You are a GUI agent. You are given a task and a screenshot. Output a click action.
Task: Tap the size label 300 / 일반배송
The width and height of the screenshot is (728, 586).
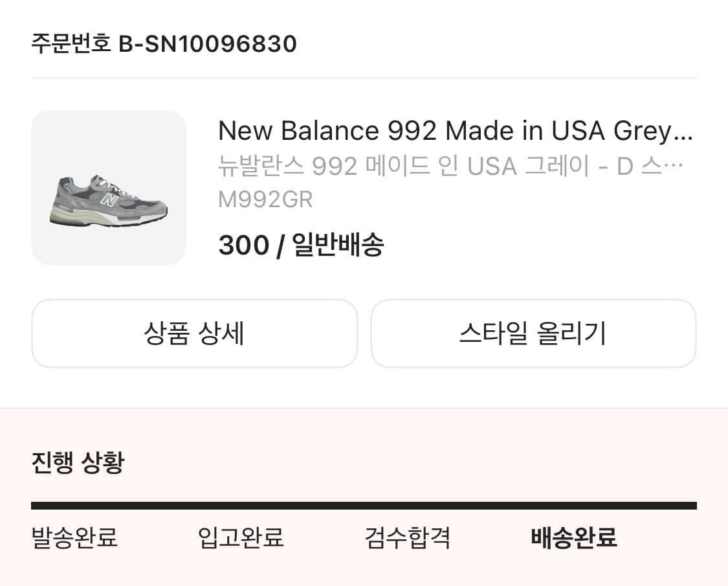[x=301, y=244]
